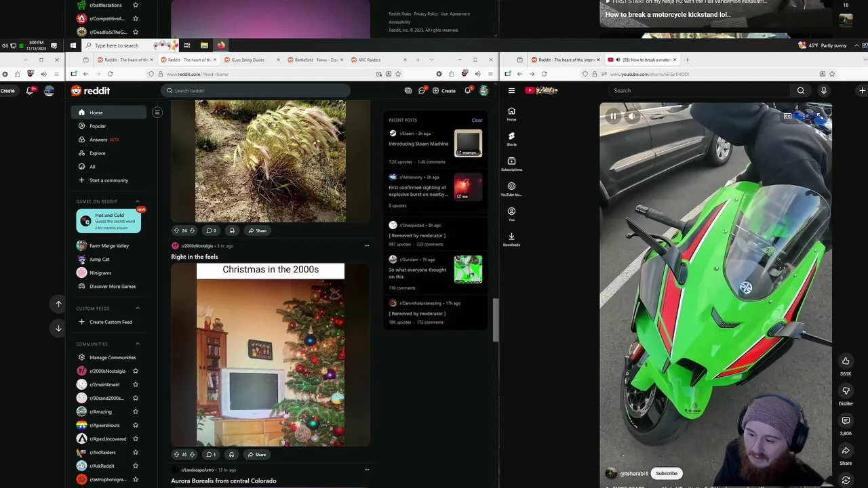Upvote the Right in the feels post
The image size is (868, 488).
(x=176, y=455)
